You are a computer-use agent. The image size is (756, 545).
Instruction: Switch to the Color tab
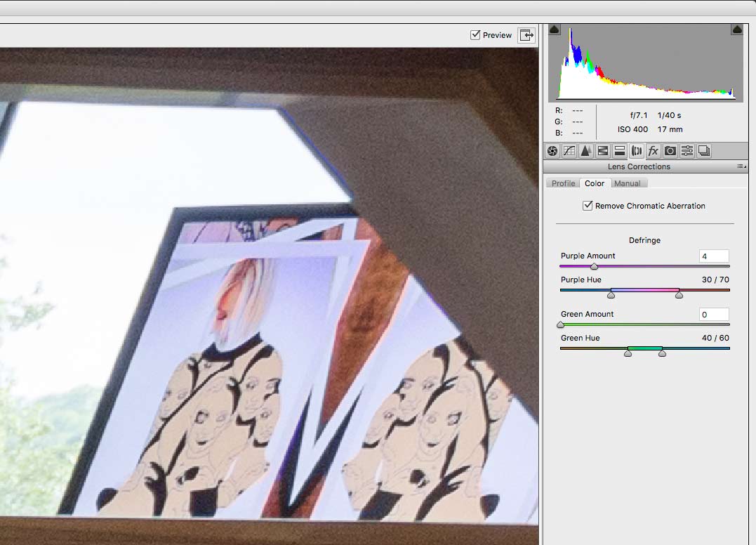pyautogui.click(x=595, y=183)
